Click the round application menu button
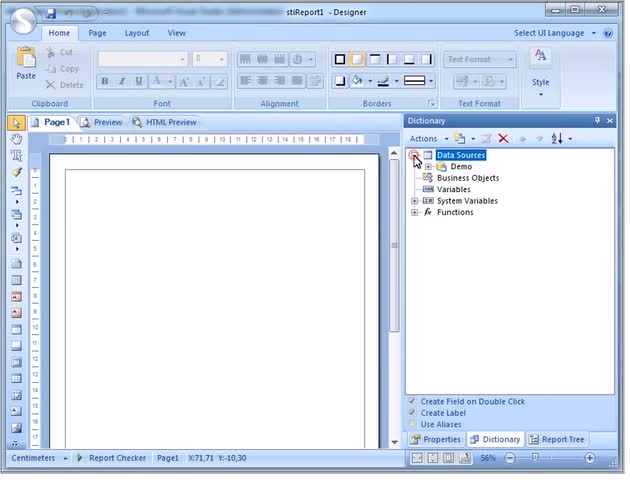The width and height of the screenshot is (630, 480). coord(23,20)
